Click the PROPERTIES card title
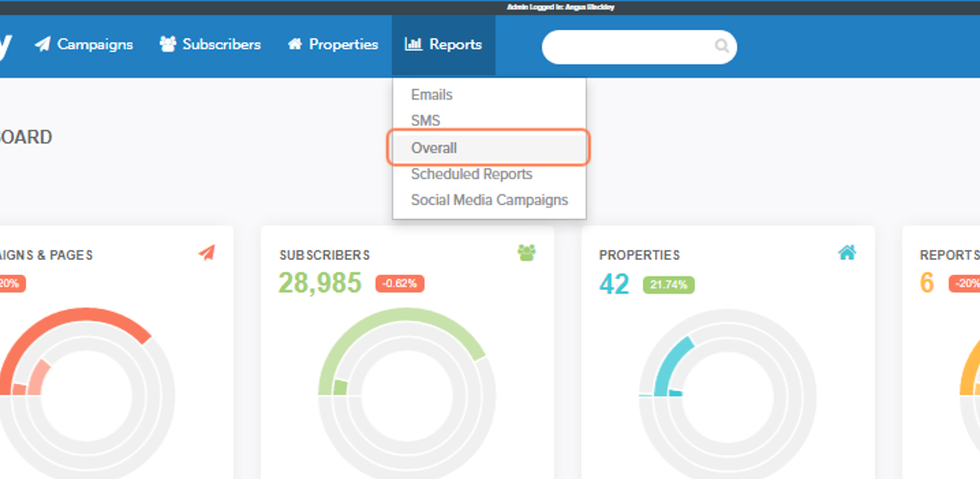Image resolution: width=980 pixels, height=479 pixels. (x=639, y=255)
